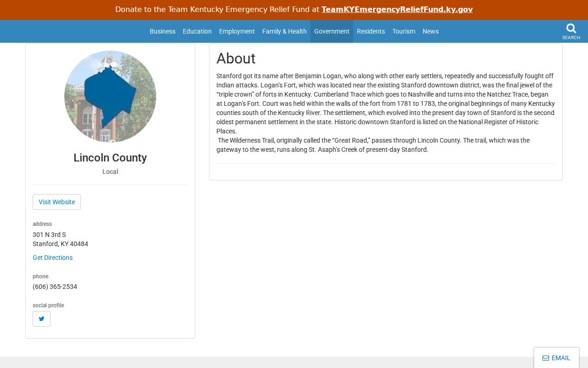Screen dimensions: 588x368
Task: Click the Lincoln County heading
Action: [x=110, y=158]
